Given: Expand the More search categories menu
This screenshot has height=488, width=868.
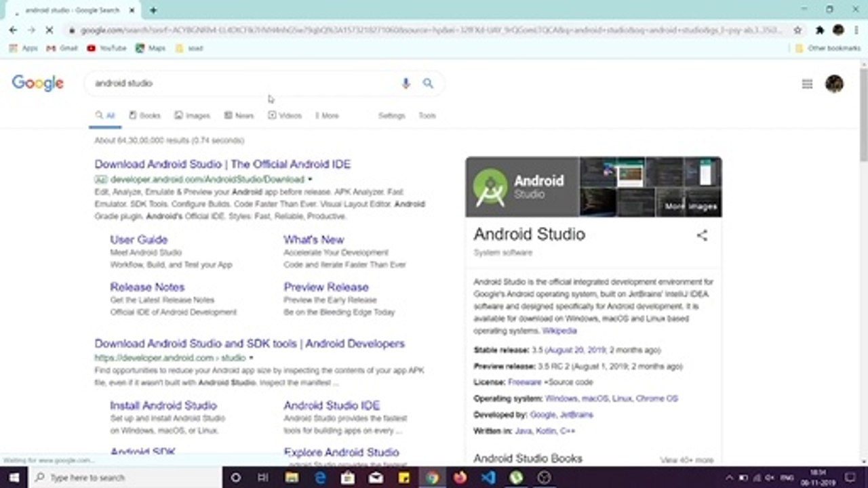Looking at the screenshot, I should pos(327,116).
